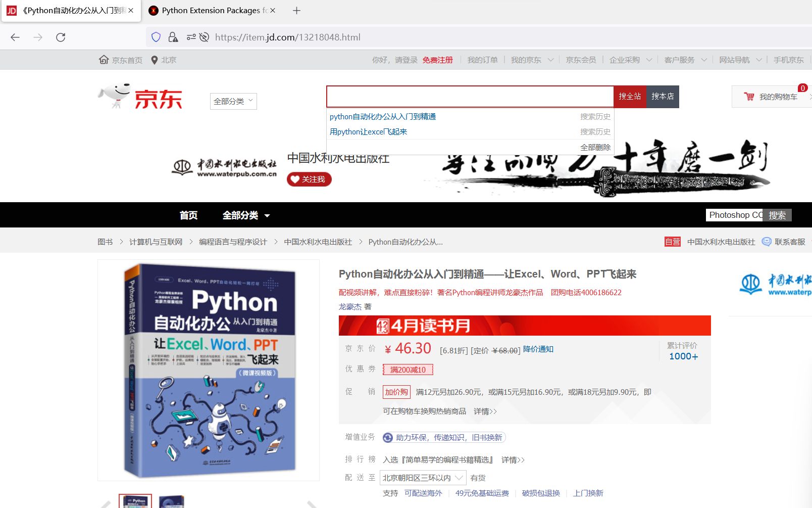Image resolution: width=812 pixels, height=508 pixels.
Task: Click the 关注我 heart button
Action: 309,179
